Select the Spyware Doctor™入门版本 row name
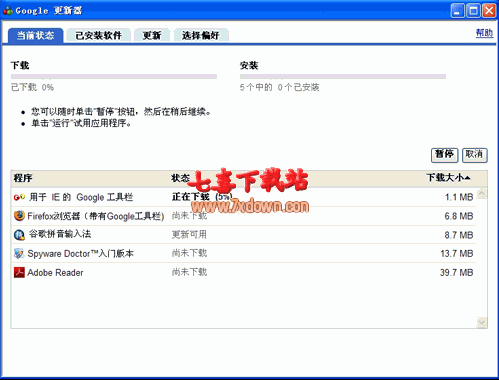499x380 pixels. coord(80,254)
